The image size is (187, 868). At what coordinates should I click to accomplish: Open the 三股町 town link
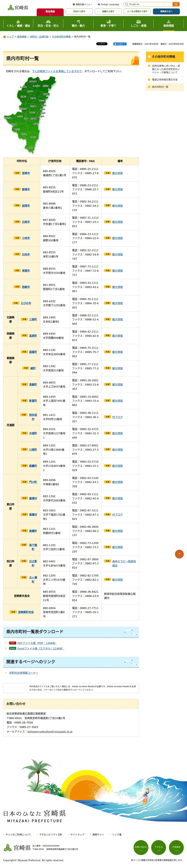(33, 319)
